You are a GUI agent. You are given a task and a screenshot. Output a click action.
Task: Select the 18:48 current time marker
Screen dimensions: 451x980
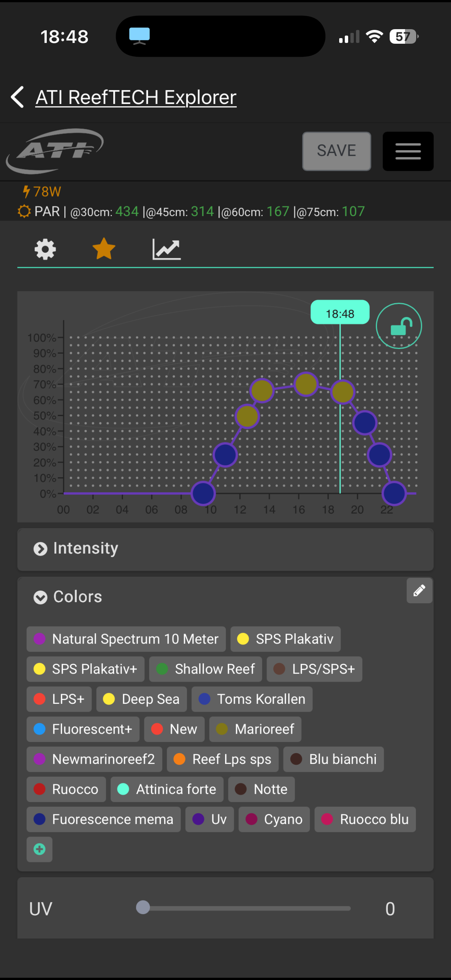click(x=340, y=312)
